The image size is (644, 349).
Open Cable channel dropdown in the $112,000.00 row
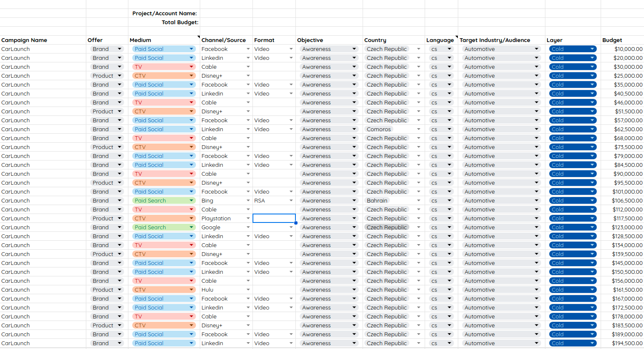click(248, 209)
